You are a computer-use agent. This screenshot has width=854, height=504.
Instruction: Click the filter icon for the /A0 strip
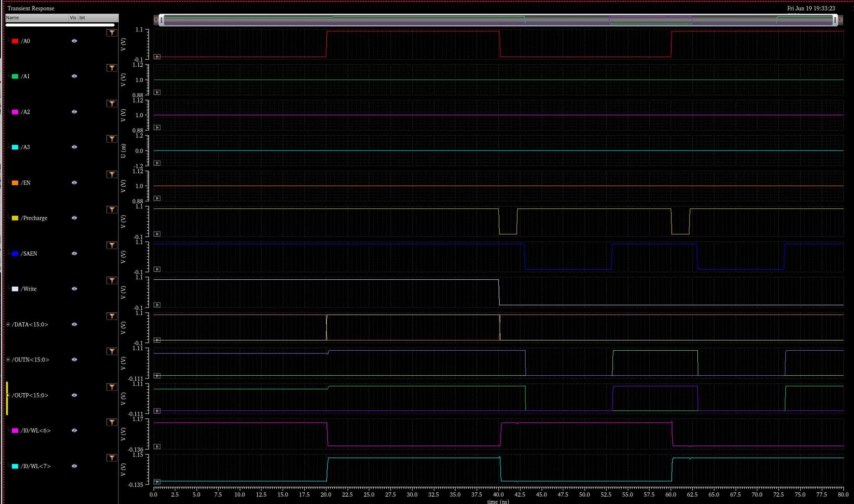pyautogui.click(x=112, y=33)
